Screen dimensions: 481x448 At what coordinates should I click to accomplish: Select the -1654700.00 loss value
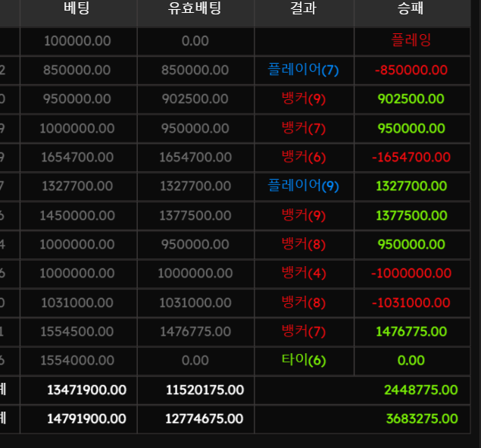pyautogui.click(x=411, y=158)
